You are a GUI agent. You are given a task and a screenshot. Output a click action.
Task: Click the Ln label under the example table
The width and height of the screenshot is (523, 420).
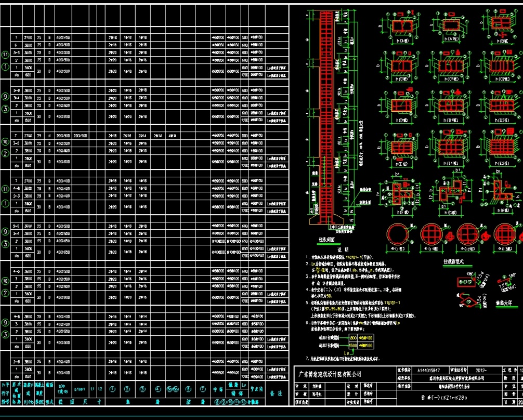pyautogui.click(x=347, y=352)
